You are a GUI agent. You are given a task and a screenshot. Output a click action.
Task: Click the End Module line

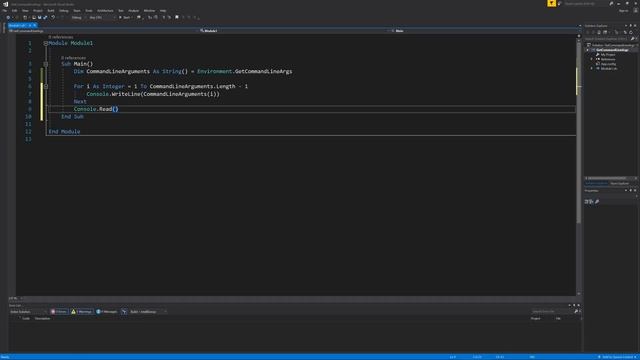pos(64,132)
